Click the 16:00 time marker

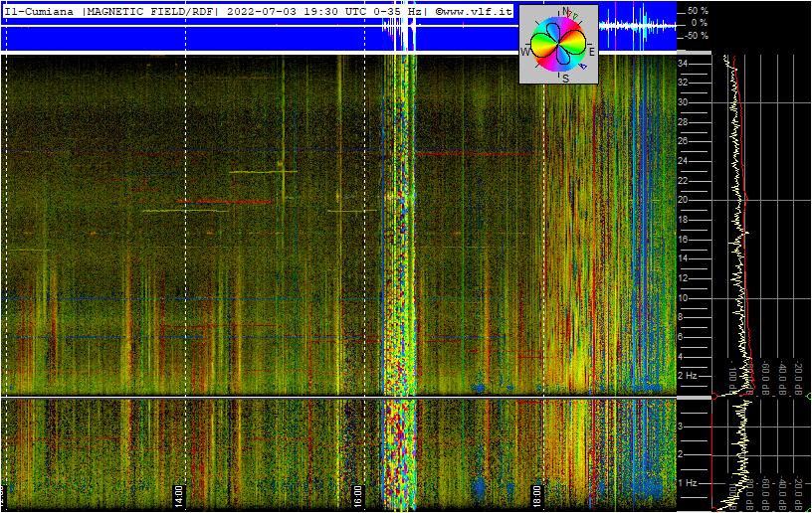[357, 495]
